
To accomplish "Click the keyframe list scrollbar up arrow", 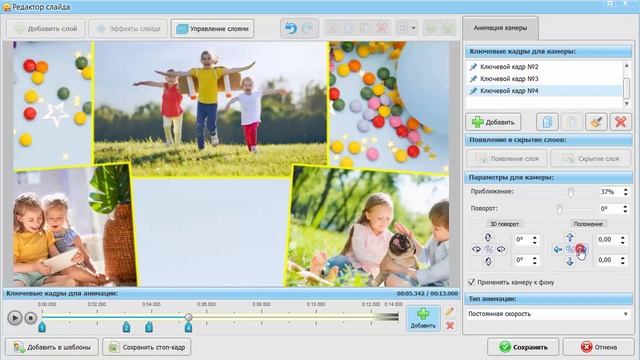I will pyautogui.click(x=627, y=65).
